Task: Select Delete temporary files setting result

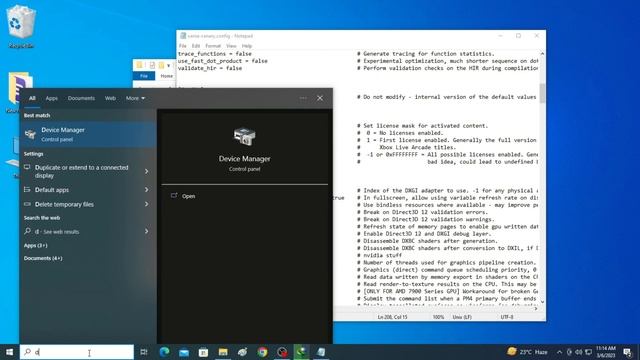Action: pyautogui.click(x=88, y=204)
